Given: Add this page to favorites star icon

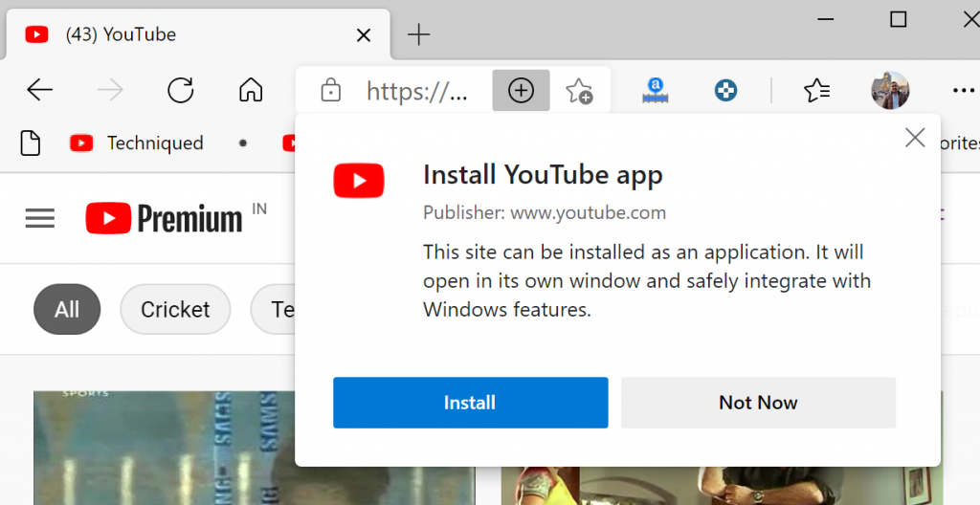Looking at the screenshot, I should click(x=579, y=91).
